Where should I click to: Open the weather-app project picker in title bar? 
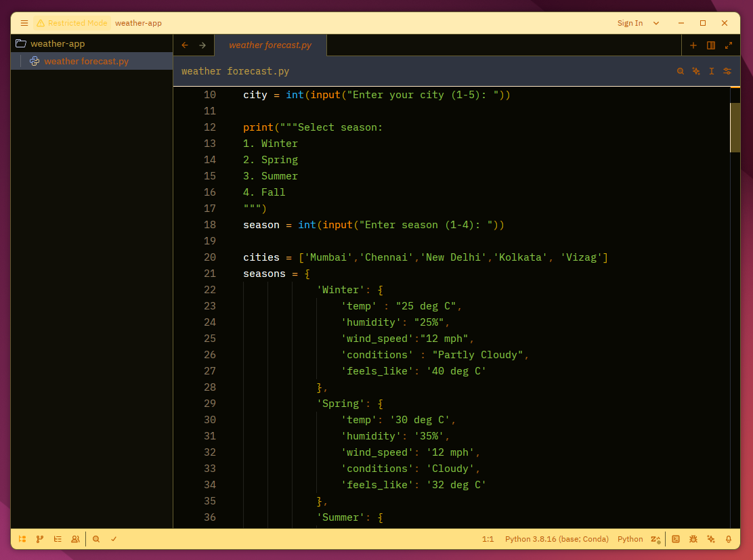(138, 23)
